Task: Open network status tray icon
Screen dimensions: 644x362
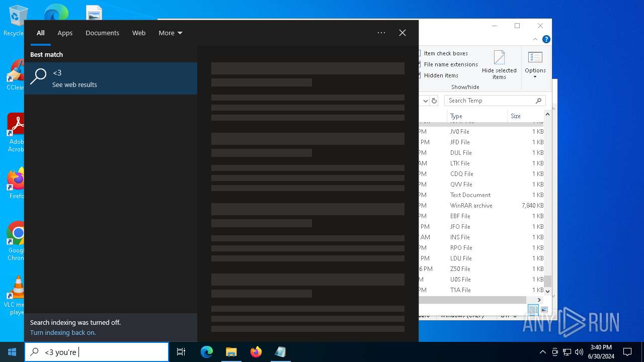Action: point(567,352)
